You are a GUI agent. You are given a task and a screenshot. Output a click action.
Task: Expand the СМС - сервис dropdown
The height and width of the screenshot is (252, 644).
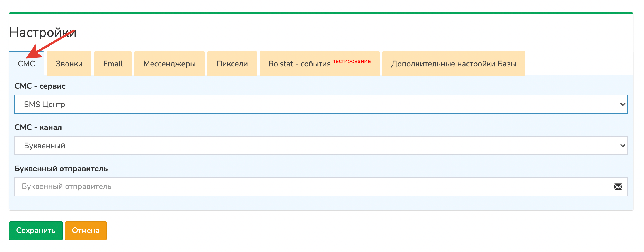tap(321, 104)
